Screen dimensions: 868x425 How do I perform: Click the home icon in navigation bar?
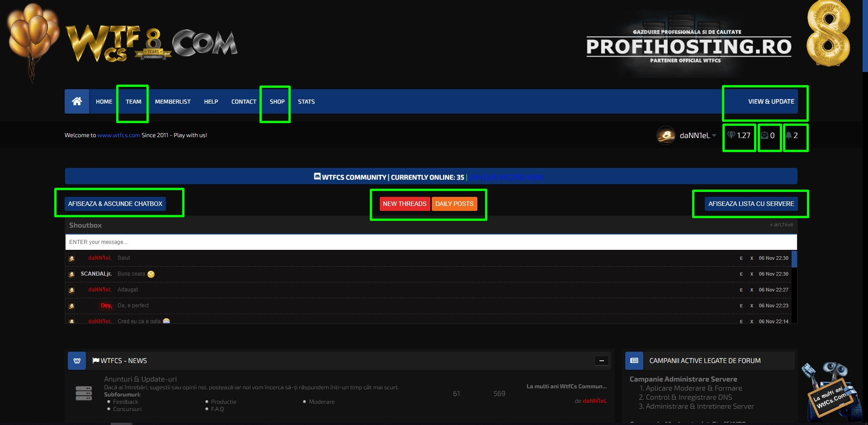click(77, 101)
